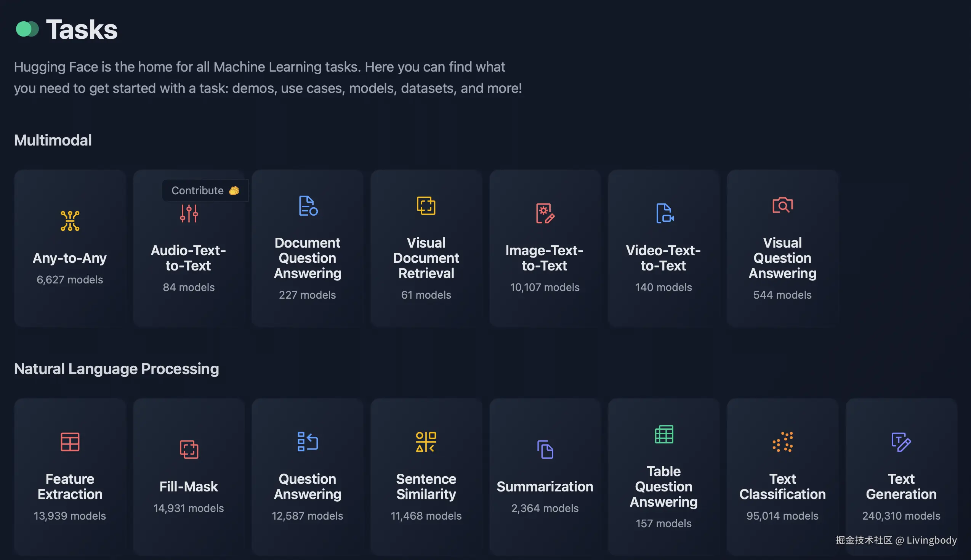The image size is (971, 560).
Task: Click the "240,310 models" count
Action: click(901, 516)
